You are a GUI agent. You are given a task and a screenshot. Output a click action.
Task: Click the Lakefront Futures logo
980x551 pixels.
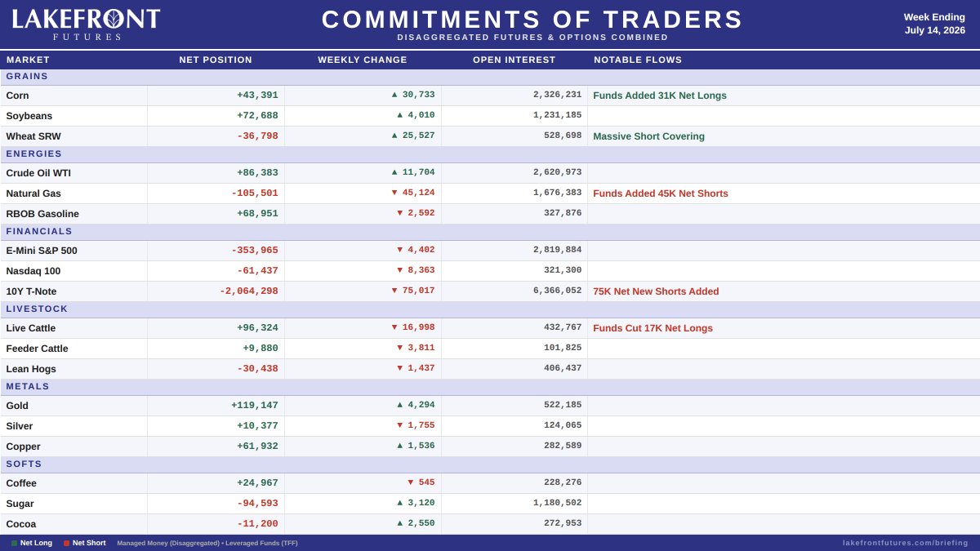tap(87, 24)
